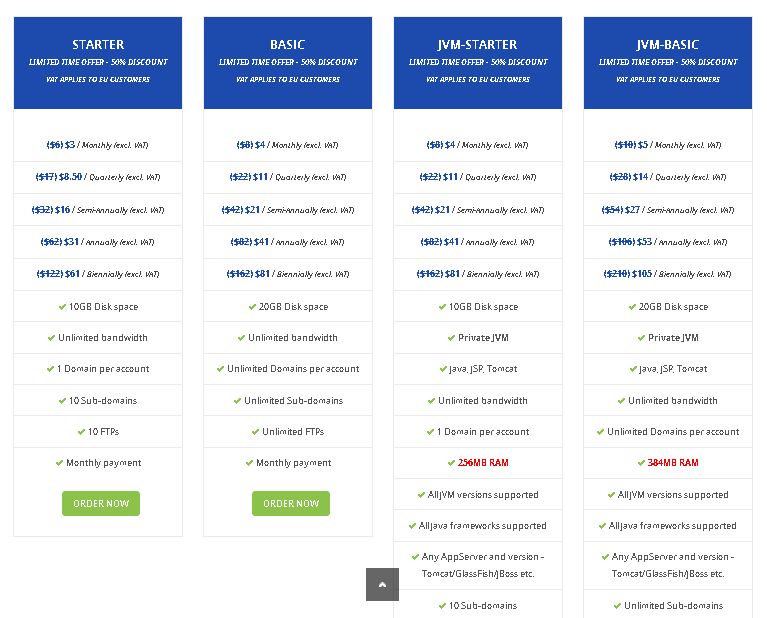The image size is (767, 618).
Task: Click the $53 Annually price in JVM-Basic
Action: 644,242
